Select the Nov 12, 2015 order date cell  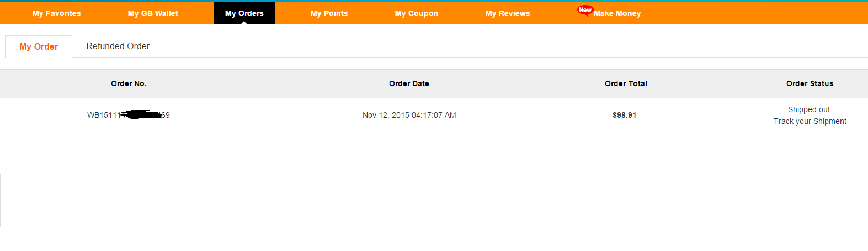point(409,115)
